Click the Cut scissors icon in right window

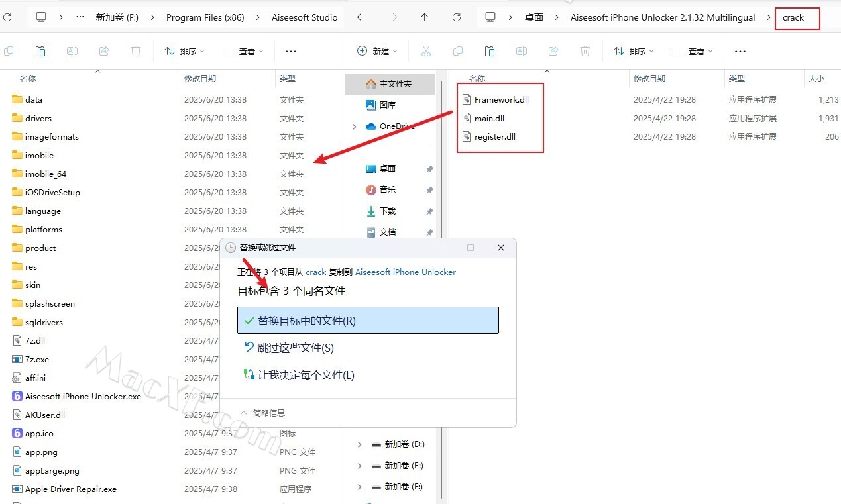point(426,51)
